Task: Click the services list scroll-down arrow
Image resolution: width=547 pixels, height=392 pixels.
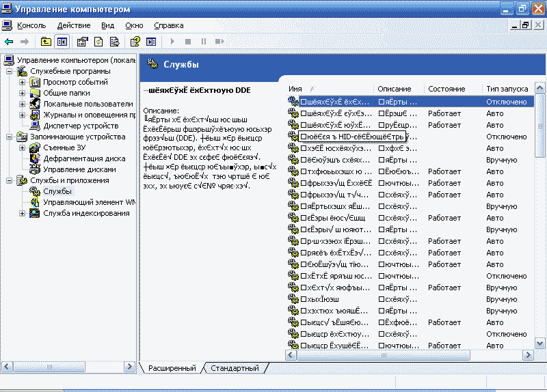Action: [539, 344]
